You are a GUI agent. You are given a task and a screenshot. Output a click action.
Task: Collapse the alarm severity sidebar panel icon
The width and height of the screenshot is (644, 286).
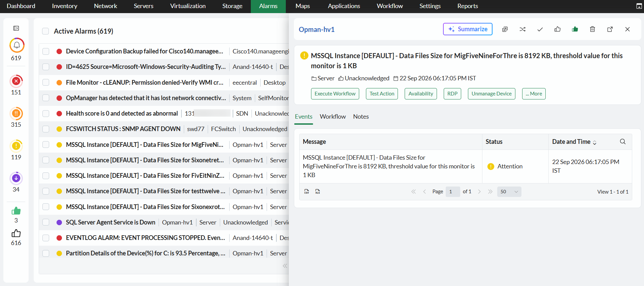tap(16, 28)
